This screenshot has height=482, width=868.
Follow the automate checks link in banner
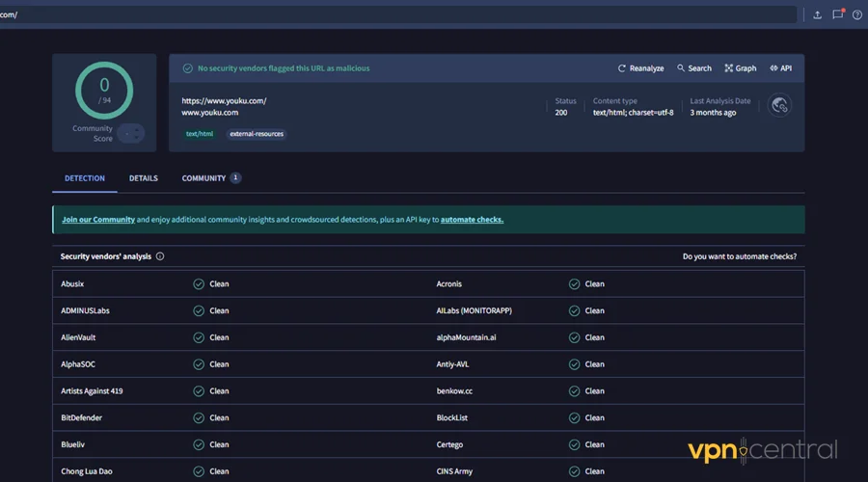point(472,220)
